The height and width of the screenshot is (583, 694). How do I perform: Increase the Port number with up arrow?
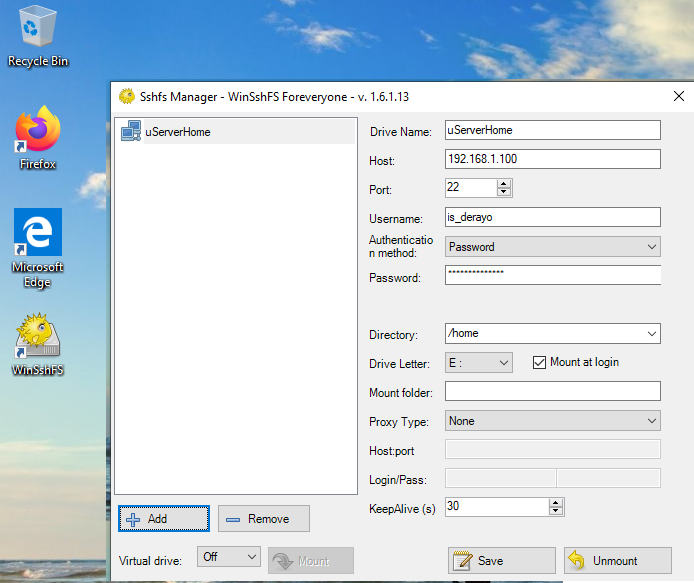coord(504,184)
